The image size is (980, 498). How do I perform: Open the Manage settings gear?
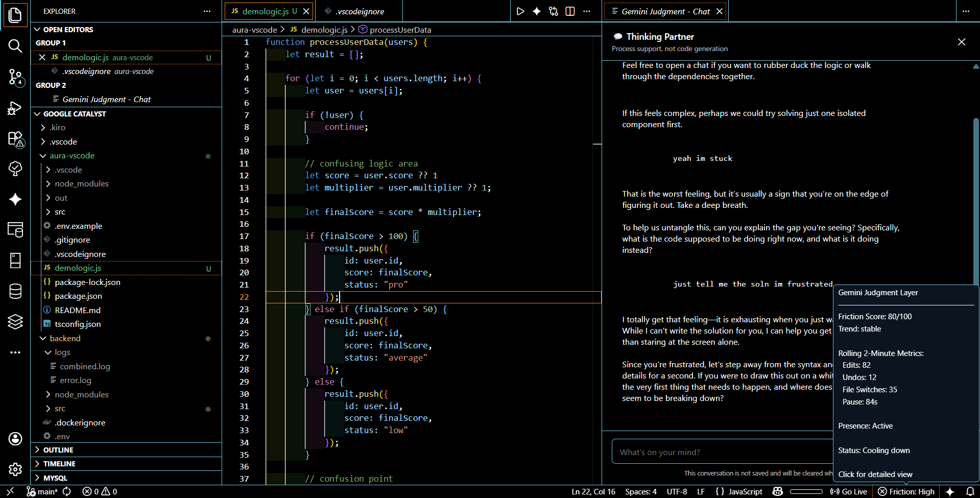point(15,469)
